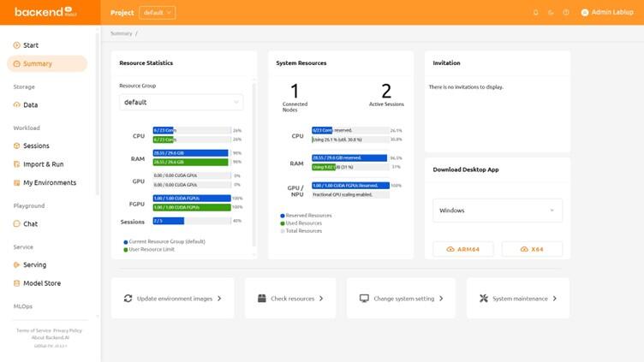Screen dimensions: 644x362
Task: Click the blue FGPU resource group bar
Action: pyautogui.click(x=192, y=198)
